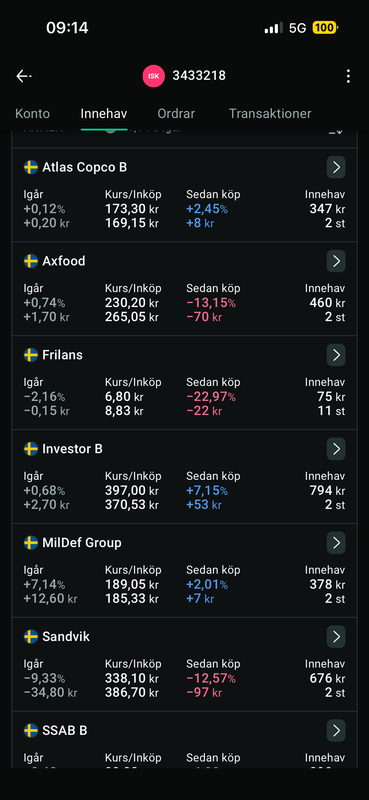
Task: Tap the Swedish flag beside Atlas Copco B
Action: (31, 167)
